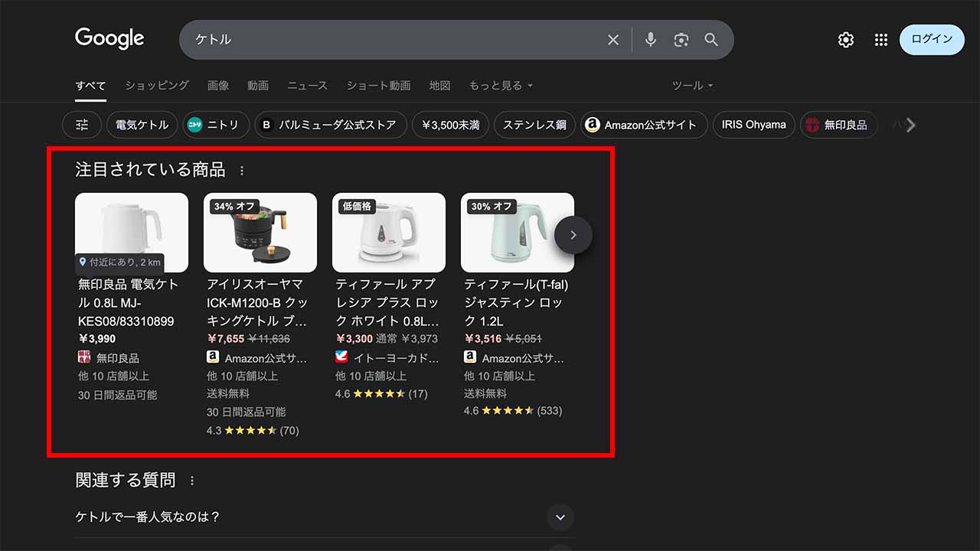980x551 pixels.
Task: Open the ツール dropdown
Action: [x=692, y=86]
